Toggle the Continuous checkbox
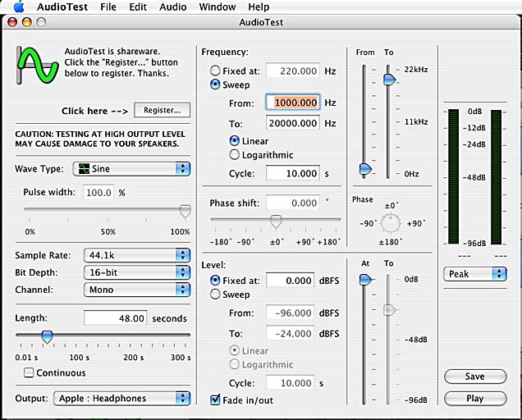Viewport: 522px width, 420px height. pyautogui.click(x=29, y=372)
